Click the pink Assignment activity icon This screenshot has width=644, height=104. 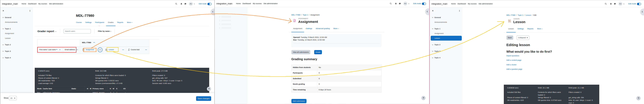(294, 21)
